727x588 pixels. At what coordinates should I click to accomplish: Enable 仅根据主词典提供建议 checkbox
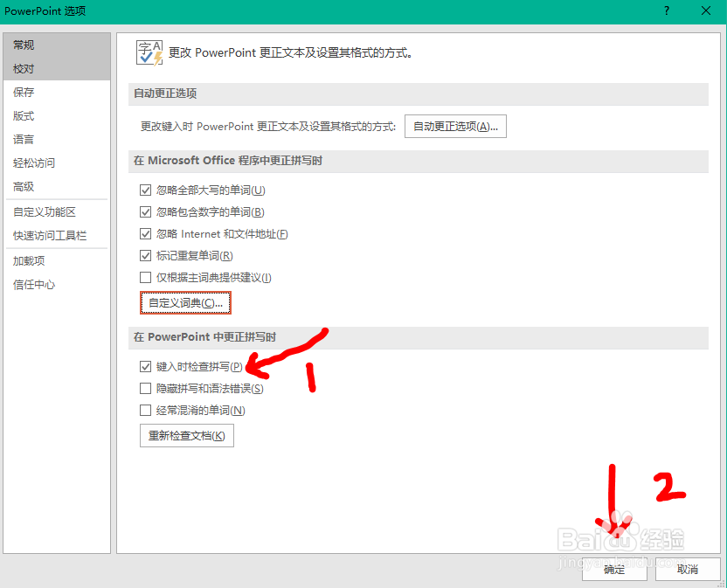(x=146, y=277)
